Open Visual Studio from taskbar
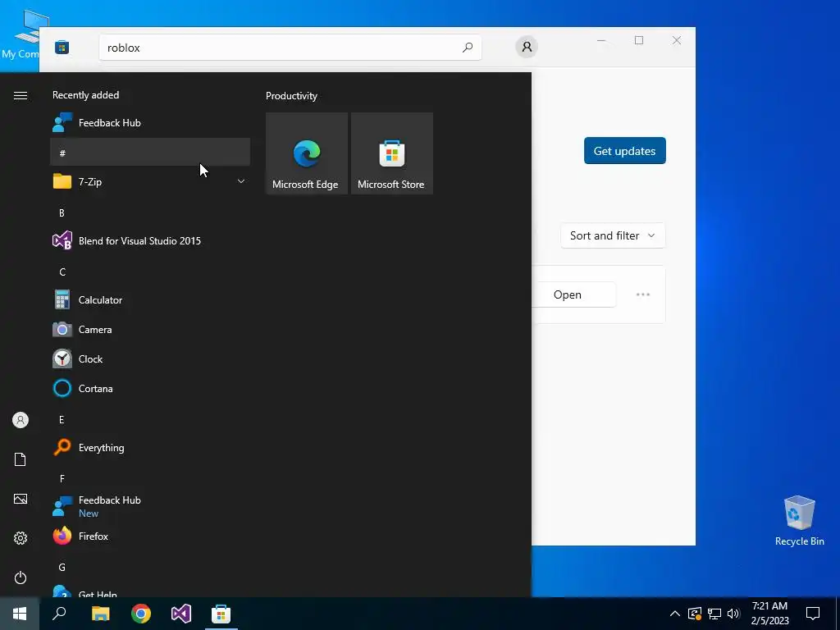Viewport: 840px width, 630px height. click(x=181, y=614)
